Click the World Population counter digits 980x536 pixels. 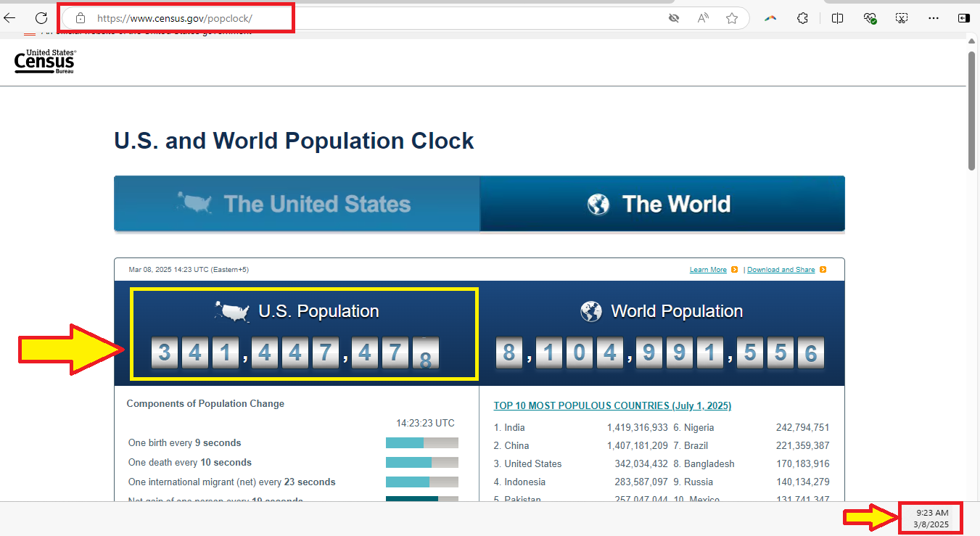click(660, 353)
